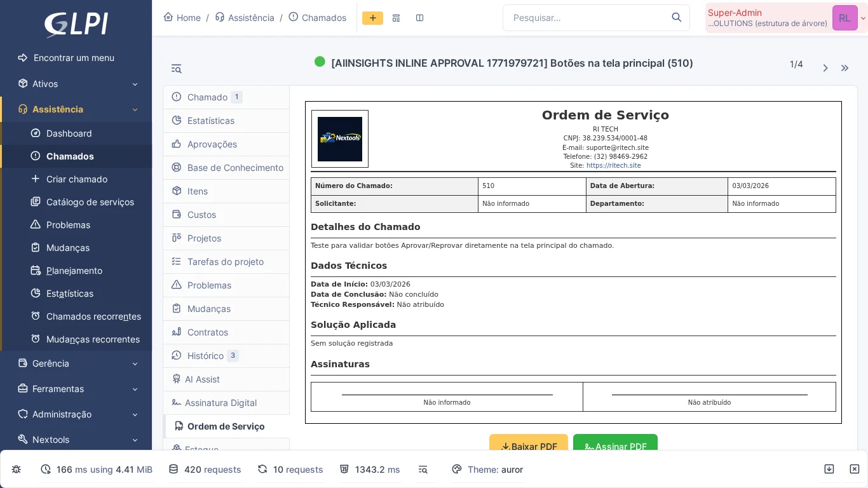The width and height of the screenshot is (868, 488).
Task: Select Criar chamado in the sidebar
Action: coord(76,179)
